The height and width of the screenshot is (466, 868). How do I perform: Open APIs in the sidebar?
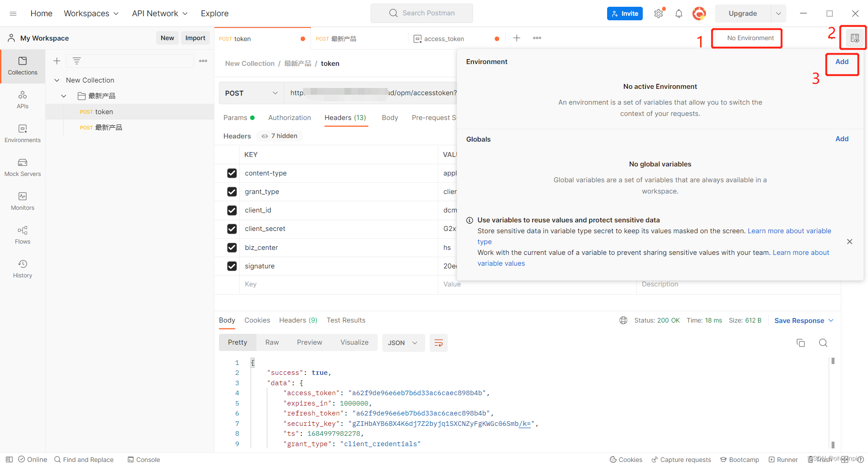(23, 100)
